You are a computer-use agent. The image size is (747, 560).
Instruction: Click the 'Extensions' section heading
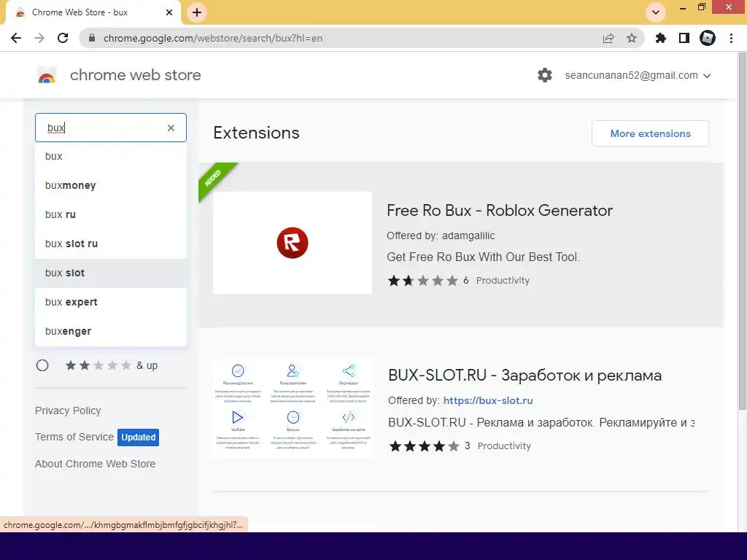point(256,133)
